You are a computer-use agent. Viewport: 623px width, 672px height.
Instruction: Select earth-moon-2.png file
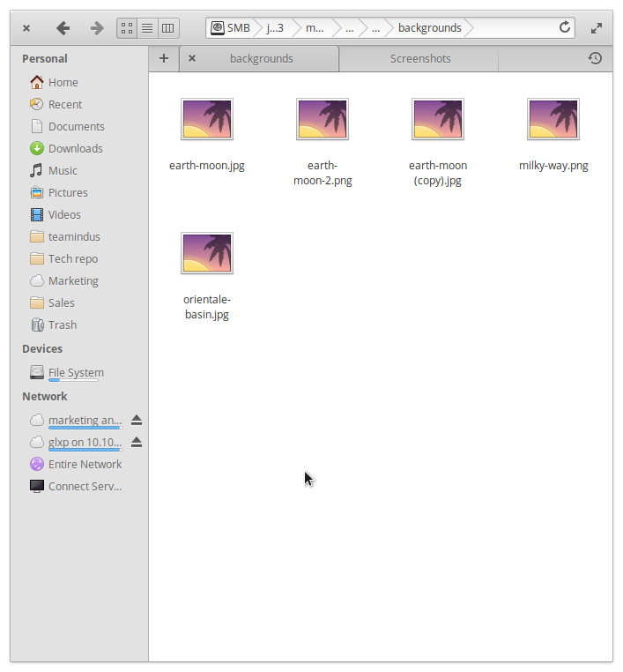pos(323,141)
